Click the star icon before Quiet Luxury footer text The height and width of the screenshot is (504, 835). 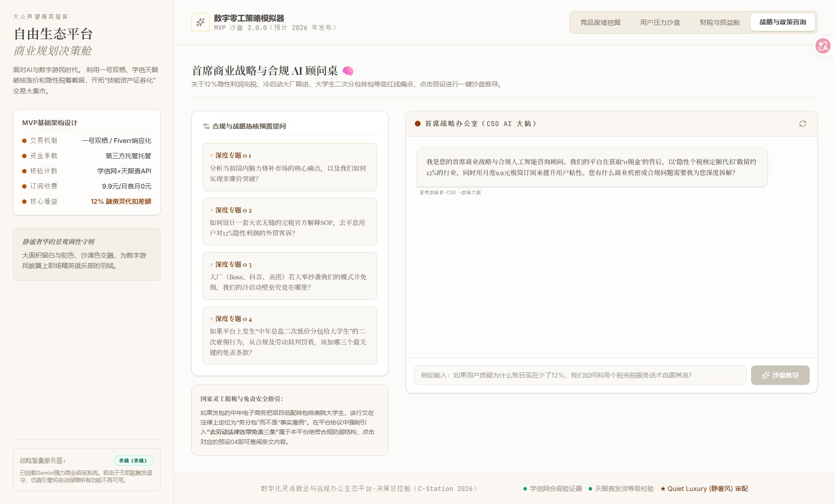(x=663, y=489)
